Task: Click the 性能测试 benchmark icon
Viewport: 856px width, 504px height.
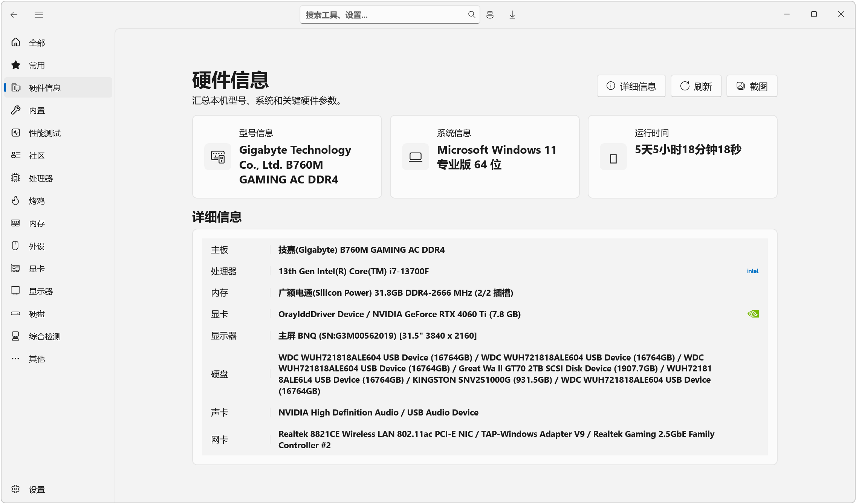Action: (15, 133)
